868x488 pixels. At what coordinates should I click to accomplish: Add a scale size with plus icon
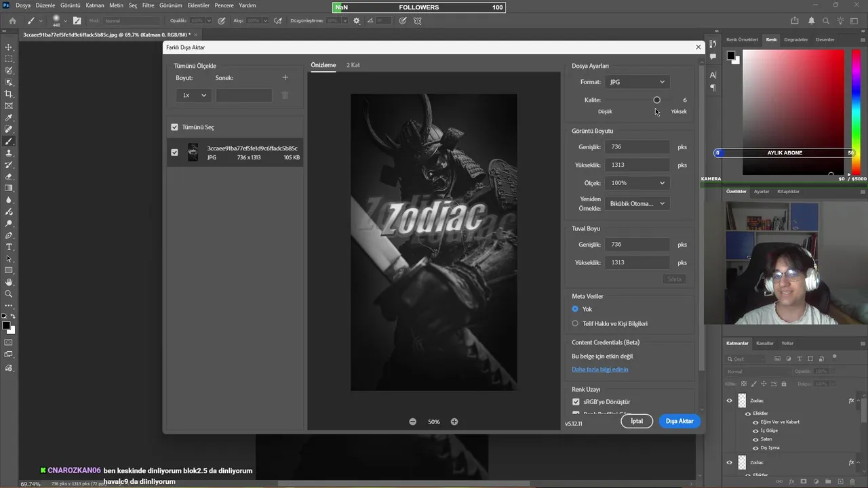point(285,78)
